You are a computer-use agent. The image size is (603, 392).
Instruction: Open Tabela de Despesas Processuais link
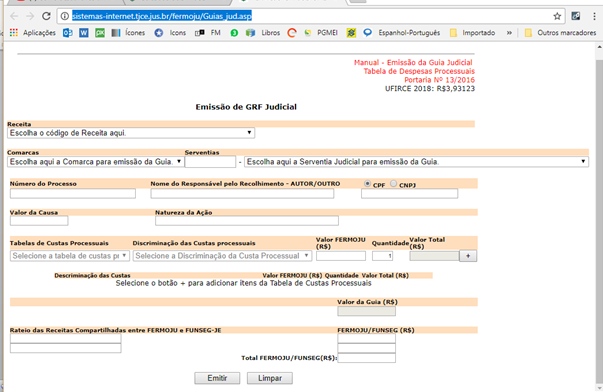pos(419,71)
